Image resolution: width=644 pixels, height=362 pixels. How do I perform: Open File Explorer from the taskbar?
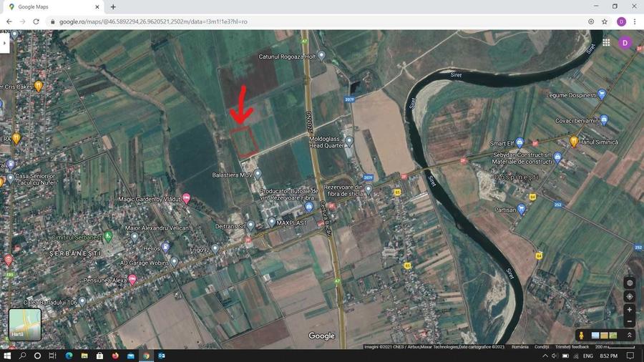[x=84, y=356]
